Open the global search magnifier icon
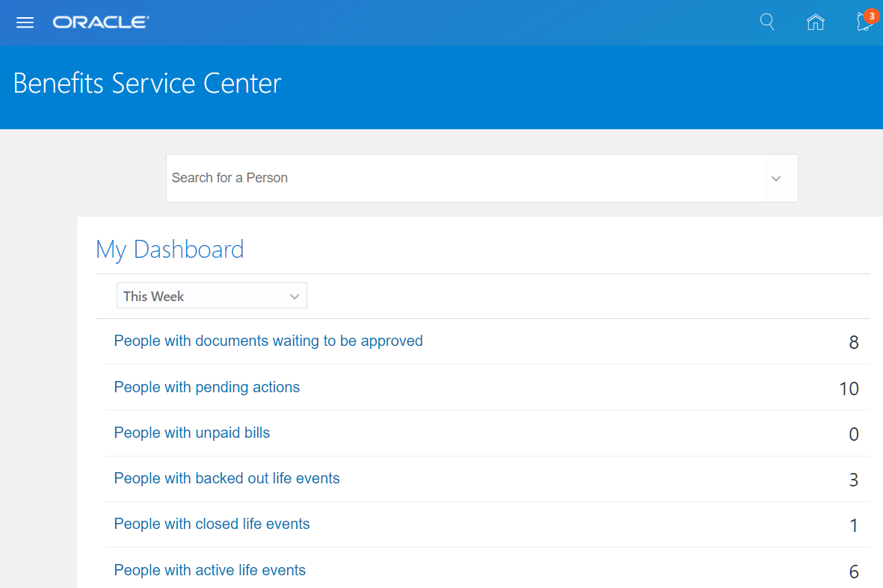The height and width of the screenshot is (588, 883). [767, 22]
